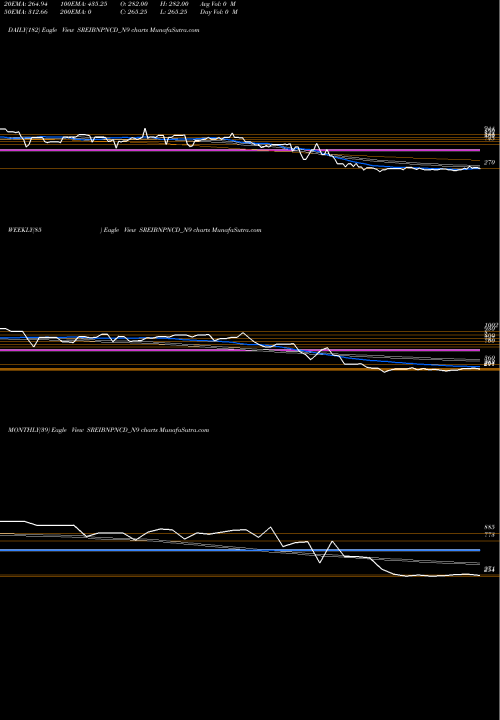The width and height of the screenshot is (500, 720).
Task: Click the 270 price label on daily chart
Action: [489, 163]
